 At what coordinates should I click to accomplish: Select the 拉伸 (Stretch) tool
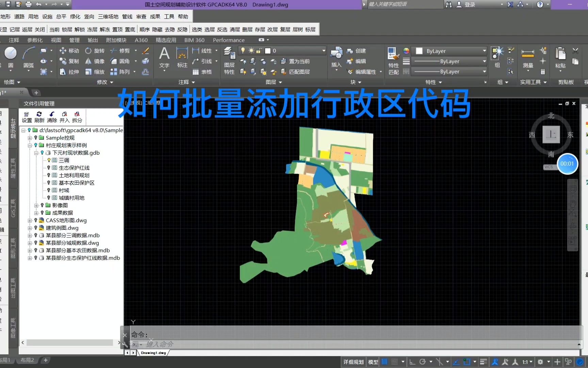(x=69, y=72)
